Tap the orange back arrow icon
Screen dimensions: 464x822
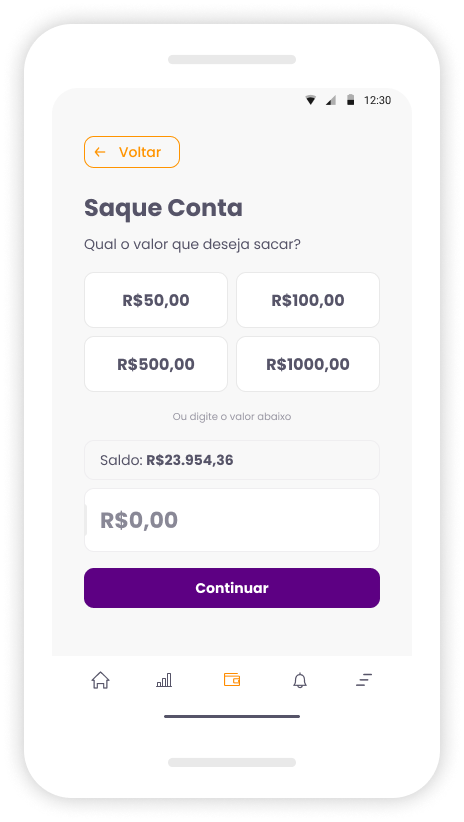(x=100, y=152)
